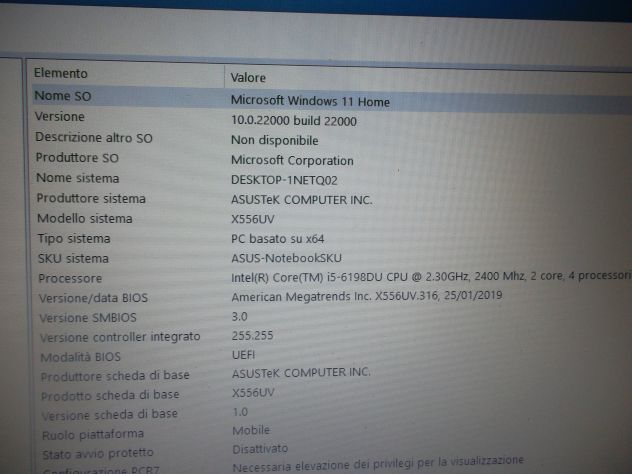The height and width of the screenshot is (474, 632).
Task: Select the Versione/data BIOS row
Action: tap(93, 298)
